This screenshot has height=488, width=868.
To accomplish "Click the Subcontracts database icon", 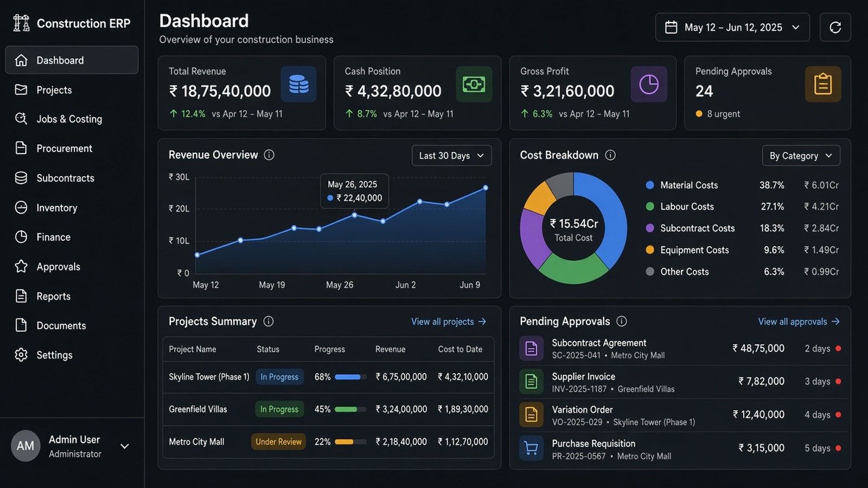I will tap(21, 178).
